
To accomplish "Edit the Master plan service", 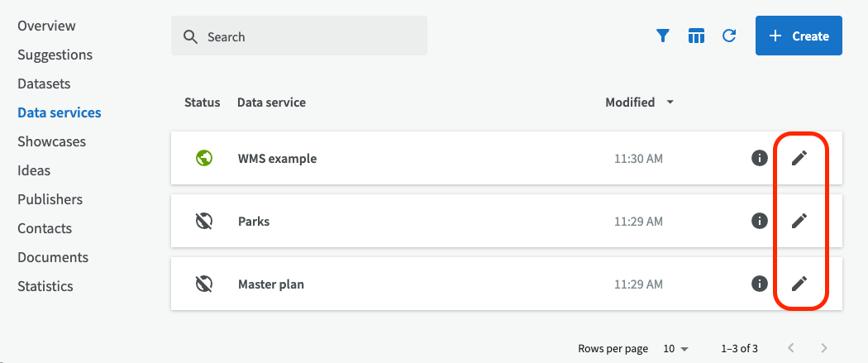I will pyautogui.click(x=799, y=284).
